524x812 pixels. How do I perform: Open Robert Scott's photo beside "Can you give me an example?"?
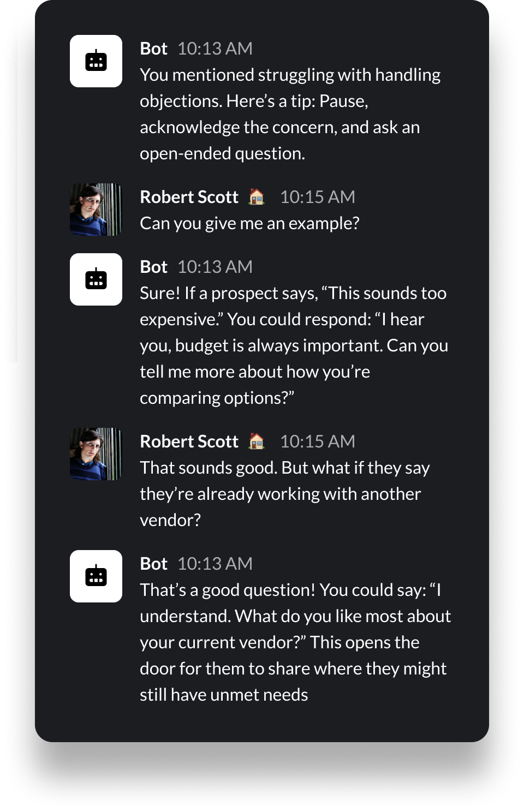tap(96, 210)
